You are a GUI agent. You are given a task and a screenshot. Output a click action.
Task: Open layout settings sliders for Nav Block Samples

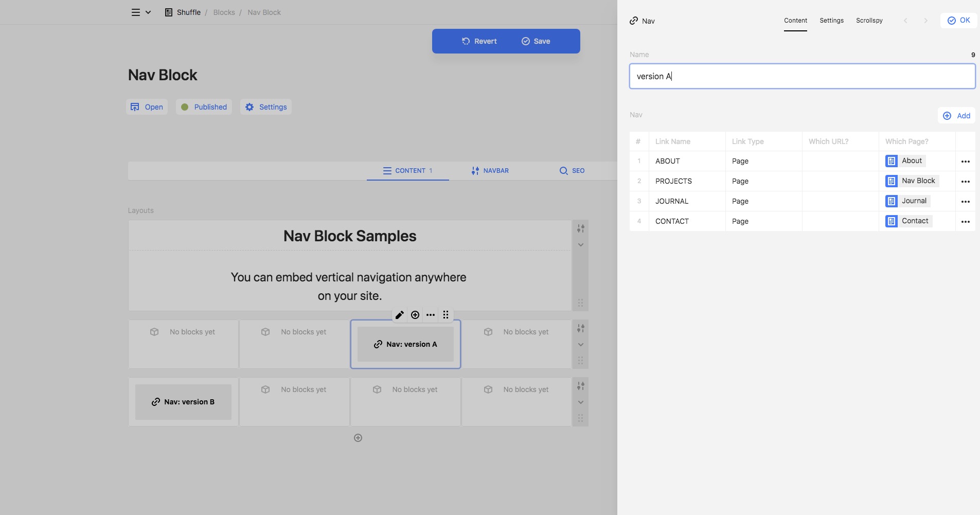pyautogui.click(x=580, y=228)
